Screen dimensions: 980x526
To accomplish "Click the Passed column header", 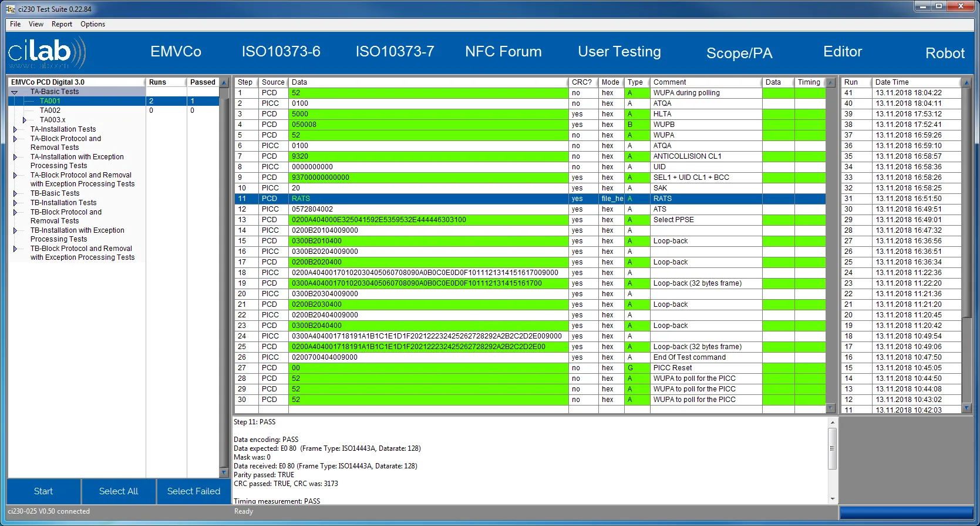I will (x=203, y=82).
